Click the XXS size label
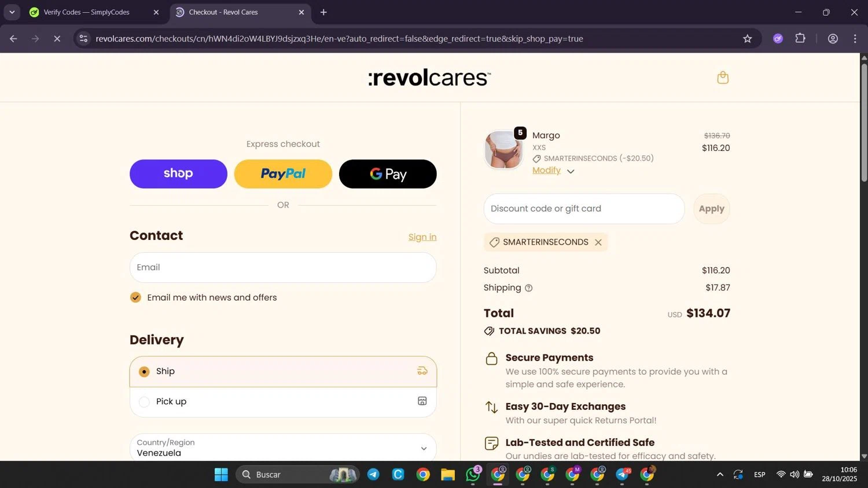This screenshot has height=488, width=868. click(539, 147)
